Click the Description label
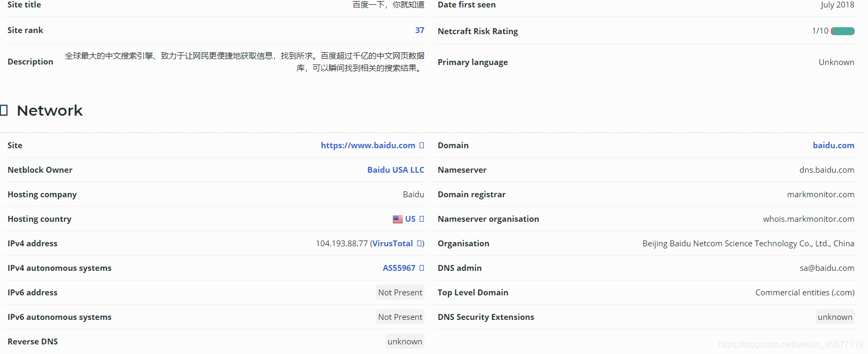Viewport: 868px width, 354px height. (x=30, y=62)
